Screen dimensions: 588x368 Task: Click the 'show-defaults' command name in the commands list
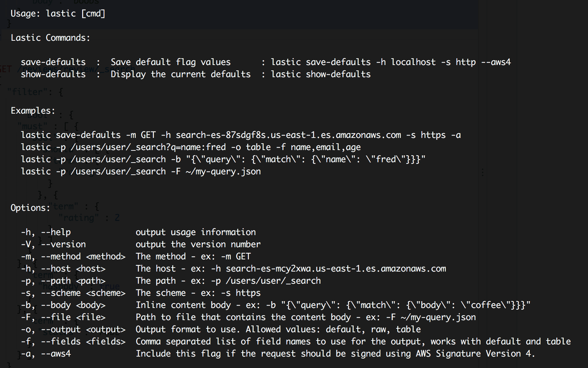tap(53, 74)
